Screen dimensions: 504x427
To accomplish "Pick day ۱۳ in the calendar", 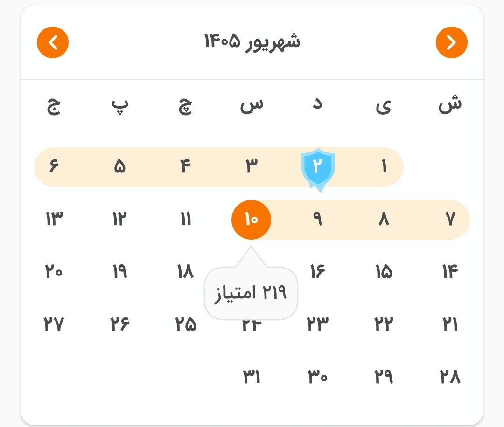I will click(54, 219).
